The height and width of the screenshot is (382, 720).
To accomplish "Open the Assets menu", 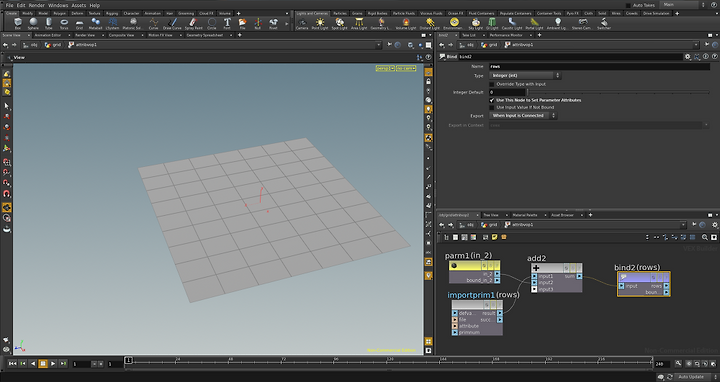I will (79, 5).
